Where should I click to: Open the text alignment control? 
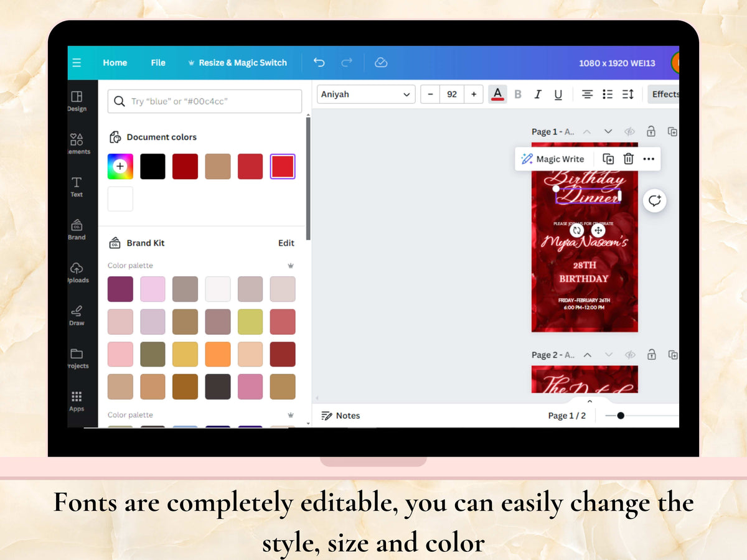coord(587,95)
